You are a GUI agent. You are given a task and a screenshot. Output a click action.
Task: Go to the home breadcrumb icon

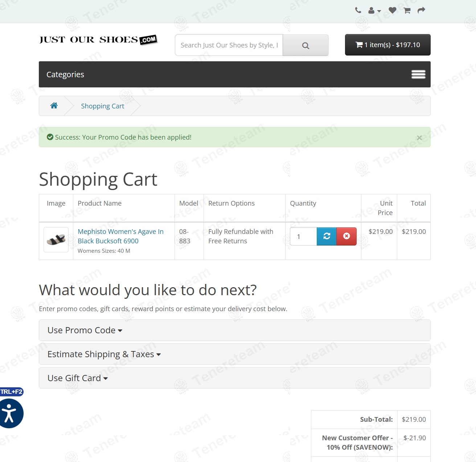coord(54,106)
